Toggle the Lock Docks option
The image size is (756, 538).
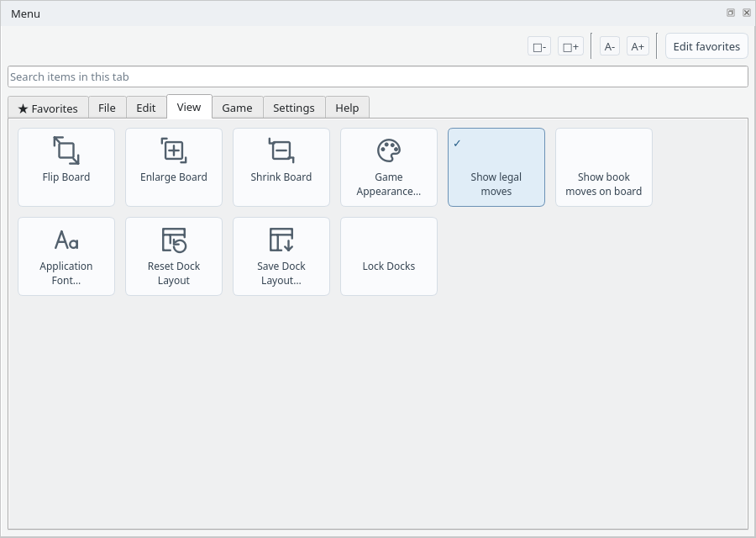389,256
